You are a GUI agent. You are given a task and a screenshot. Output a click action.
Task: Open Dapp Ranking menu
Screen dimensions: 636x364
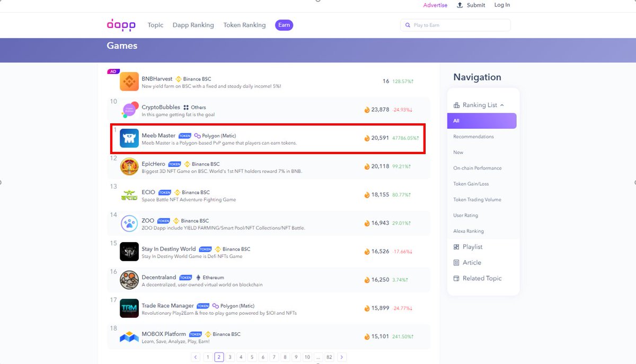pyautogui.click(x=193, y=25)
